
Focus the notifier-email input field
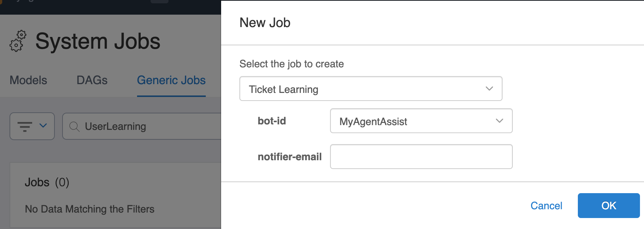(x=421, y=157)
